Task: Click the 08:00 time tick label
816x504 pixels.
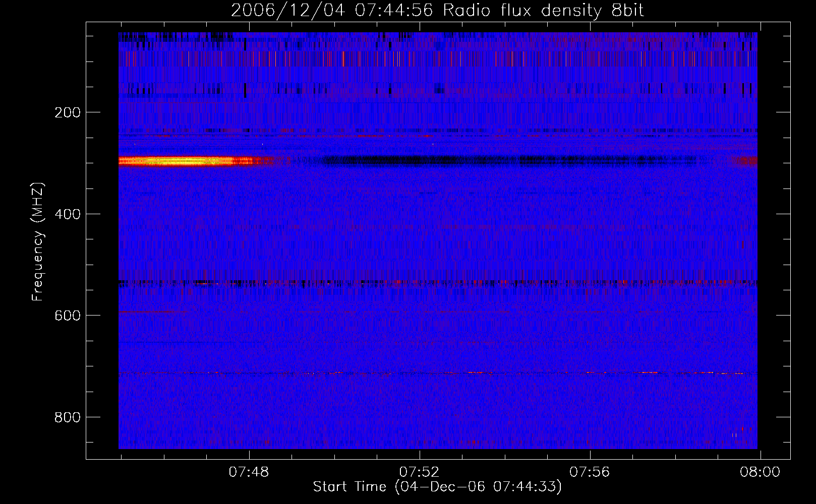Action: coord(760,472)
